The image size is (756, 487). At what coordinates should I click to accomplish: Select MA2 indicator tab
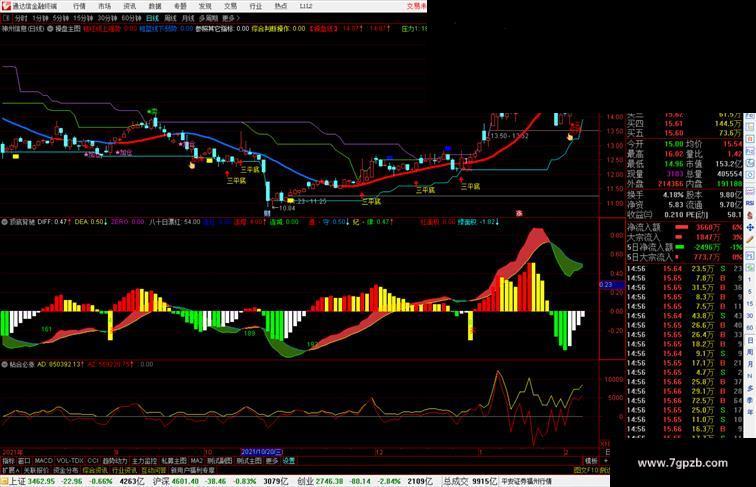(x=196, y=461)
